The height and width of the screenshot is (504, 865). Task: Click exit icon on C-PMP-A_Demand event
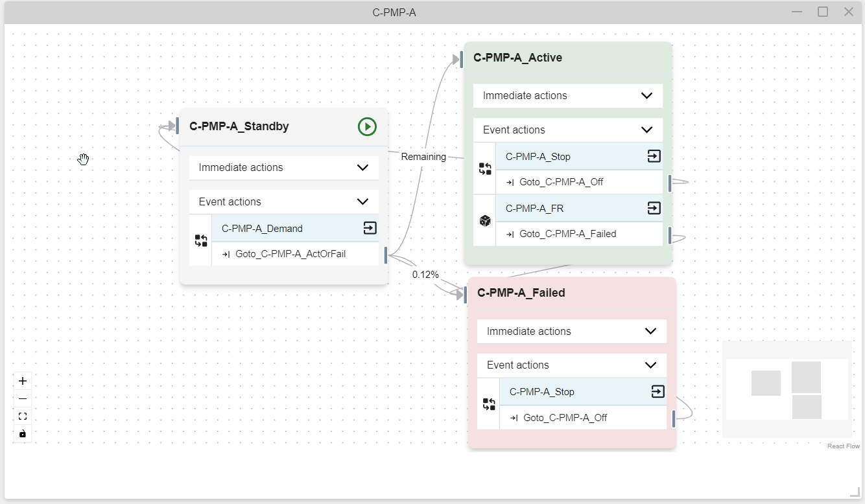click(x=370, y=228)
